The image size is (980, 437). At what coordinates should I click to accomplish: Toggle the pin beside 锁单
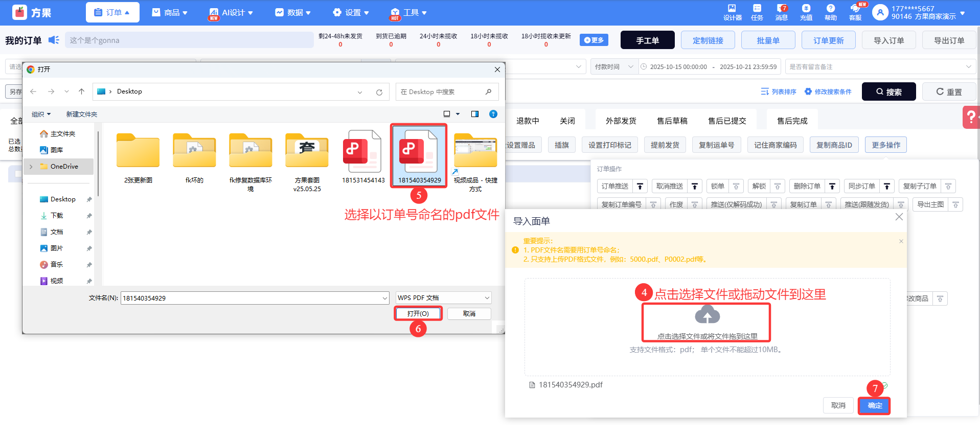tap(736, 187)
